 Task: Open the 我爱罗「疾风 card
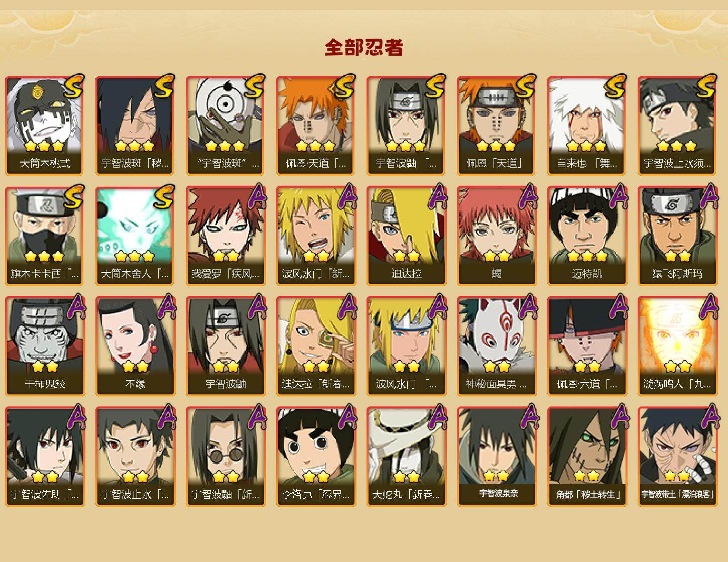[x=225, y=236]
